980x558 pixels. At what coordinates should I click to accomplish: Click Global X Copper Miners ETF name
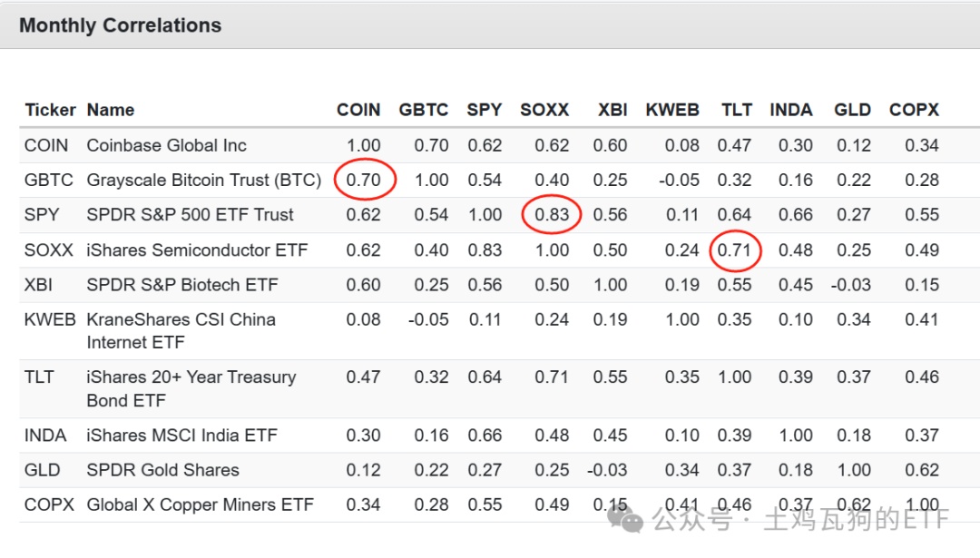click(200, 505)
